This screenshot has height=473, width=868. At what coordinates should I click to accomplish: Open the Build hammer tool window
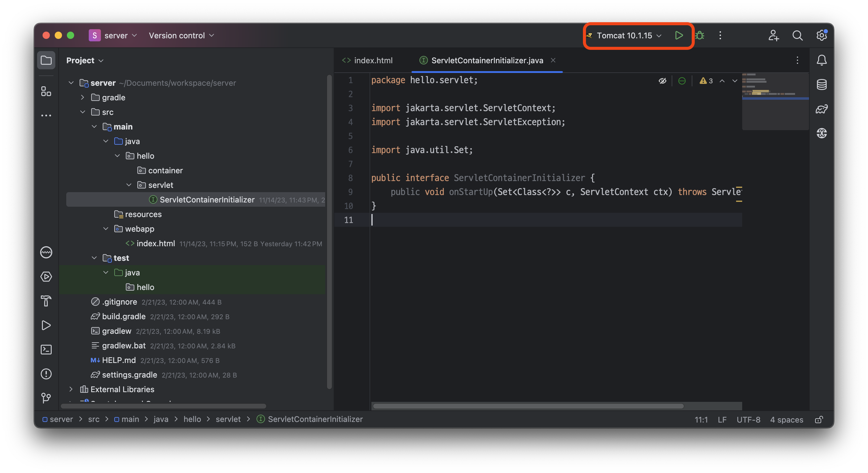pos(46,301)
